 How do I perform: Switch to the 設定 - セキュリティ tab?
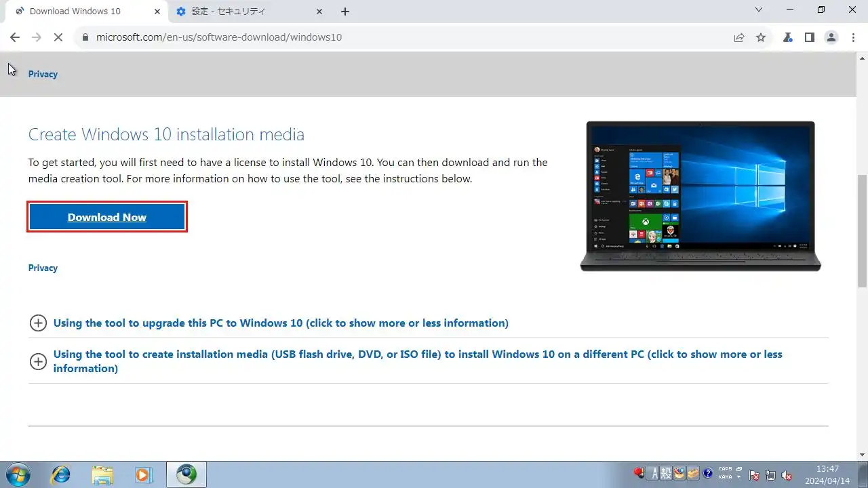click(x=248, y=12)
